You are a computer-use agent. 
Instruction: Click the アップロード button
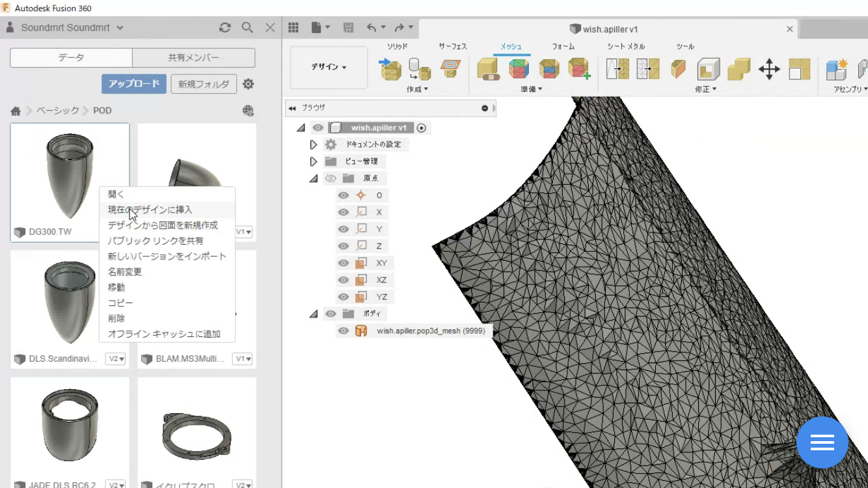pyautogui.click(x=134, y=84)
